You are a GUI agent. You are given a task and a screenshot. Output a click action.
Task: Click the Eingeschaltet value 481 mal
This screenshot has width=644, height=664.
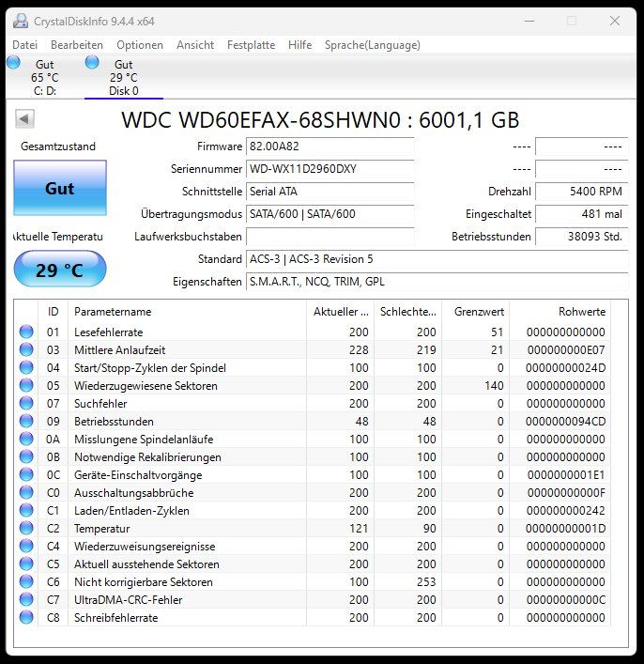(x=582, y=214)
